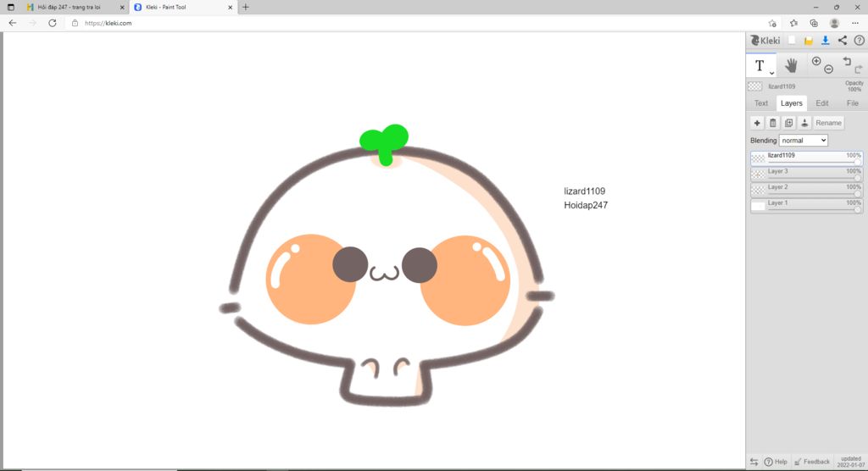Open image from folder icon
868x471 pixels.
point(808,41)
